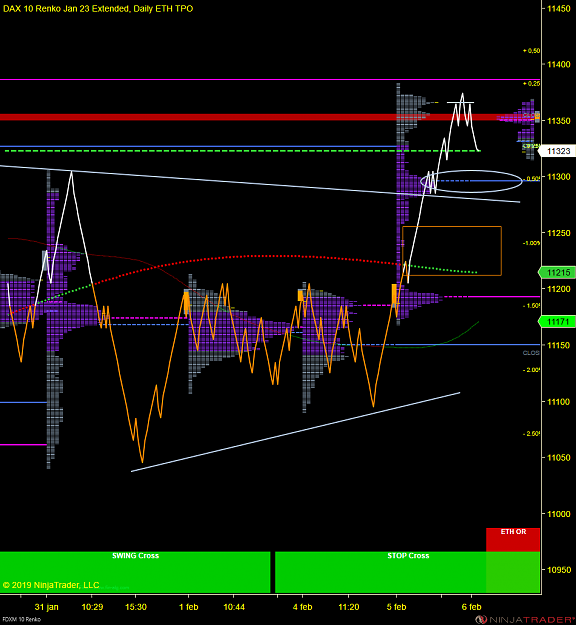
Task: Click the lower white ascending trendline
Action: click(x=295, y=432)
